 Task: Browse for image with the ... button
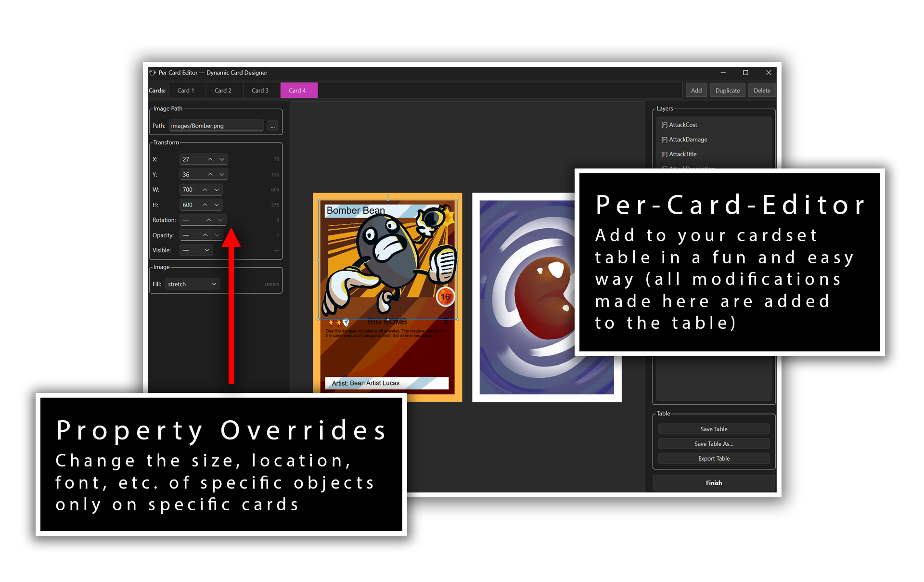pos(273,126)
